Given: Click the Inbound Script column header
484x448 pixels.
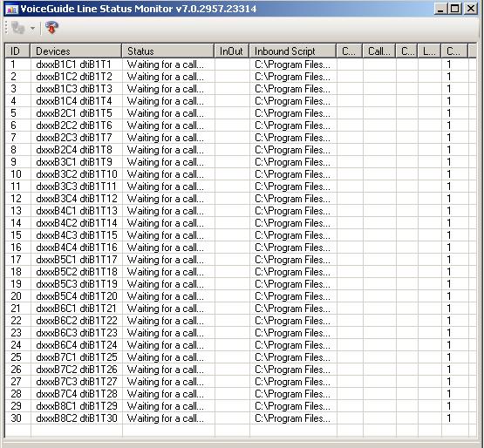Looking at the screenshot, I should (293, 51).
